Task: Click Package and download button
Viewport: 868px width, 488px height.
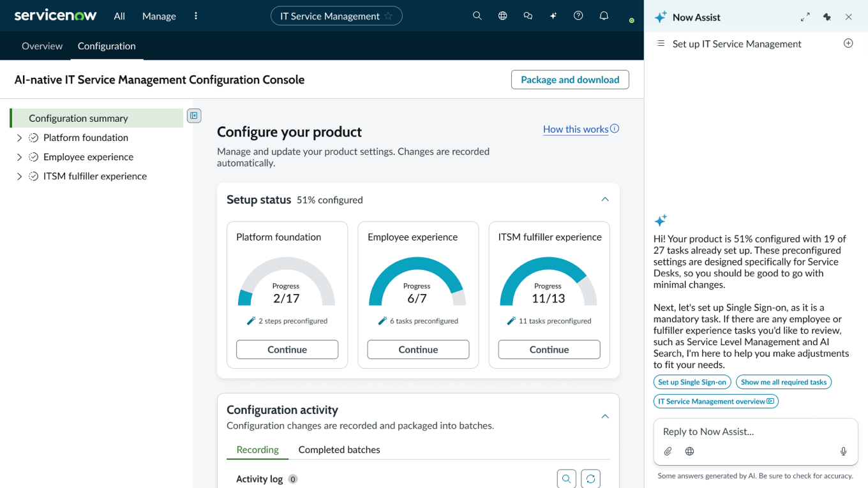Action: point(570,80)
